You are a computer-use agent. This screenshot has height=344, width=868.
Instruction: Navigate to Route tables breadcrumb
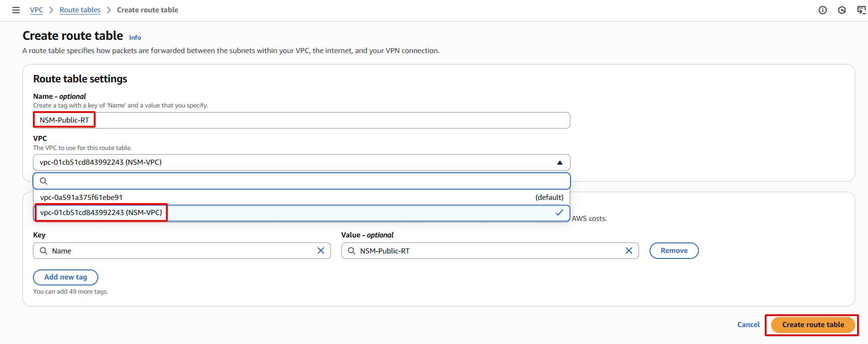[80, 10]
